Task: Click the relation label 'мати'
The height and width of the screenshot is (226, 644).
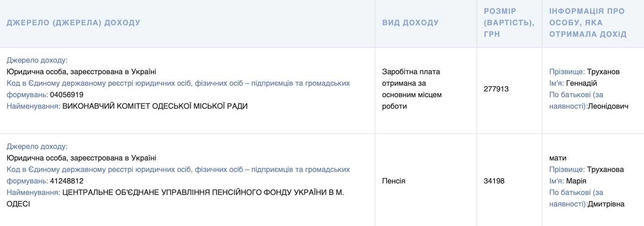Action: coord(558,158)
